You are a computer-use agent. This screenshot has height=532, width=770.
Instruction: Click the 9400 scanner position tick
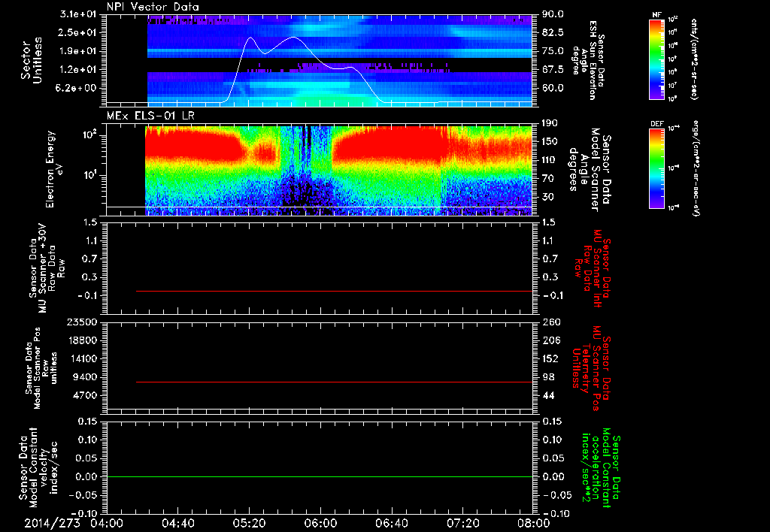coord(84,377)
